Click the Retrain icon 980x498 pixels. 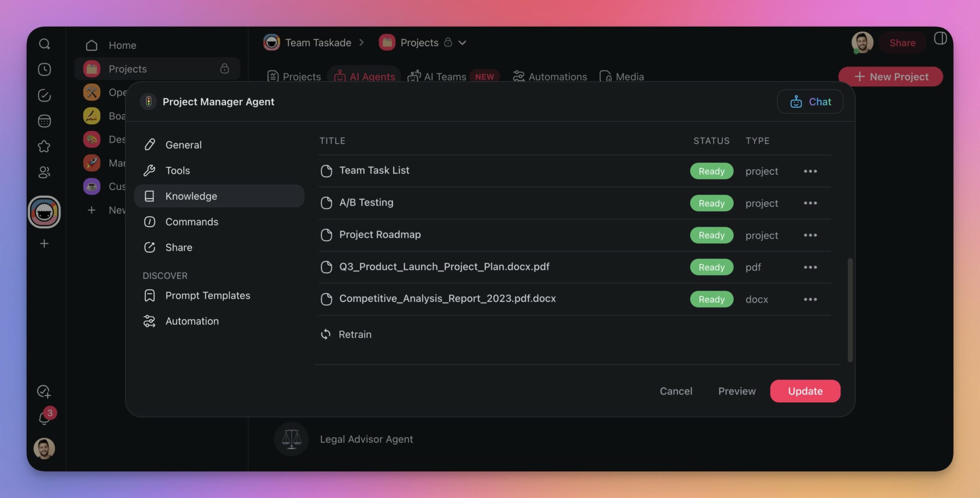[325, 334]
